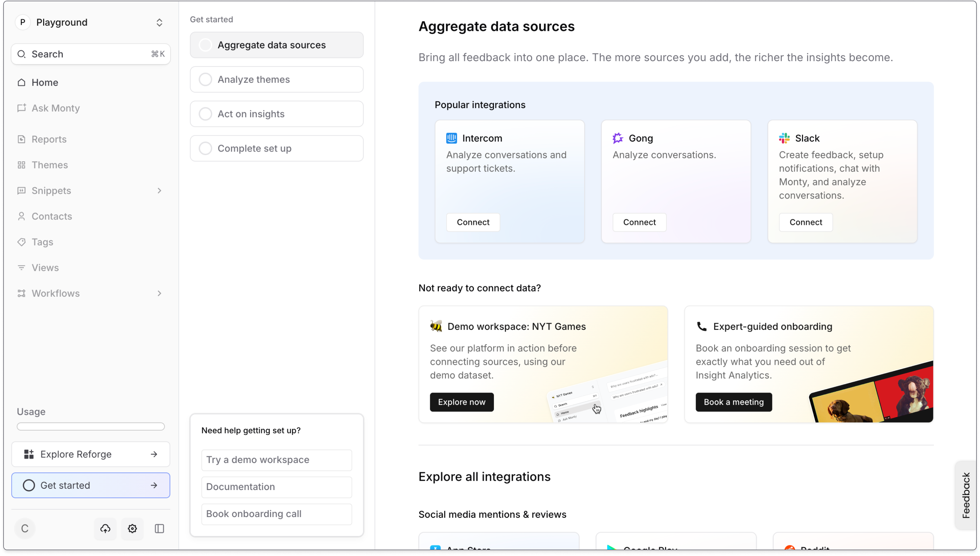Click the Contacts person icon
The width and height of the screenshot is (980, 556).
pyautogui.click(x=21, y=217)
